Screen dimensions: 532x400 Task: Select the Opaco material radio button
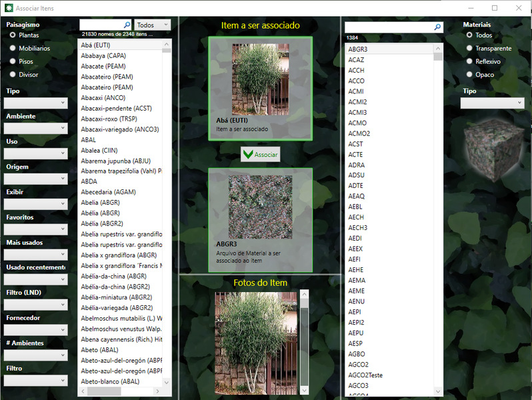tap(469, 75)
